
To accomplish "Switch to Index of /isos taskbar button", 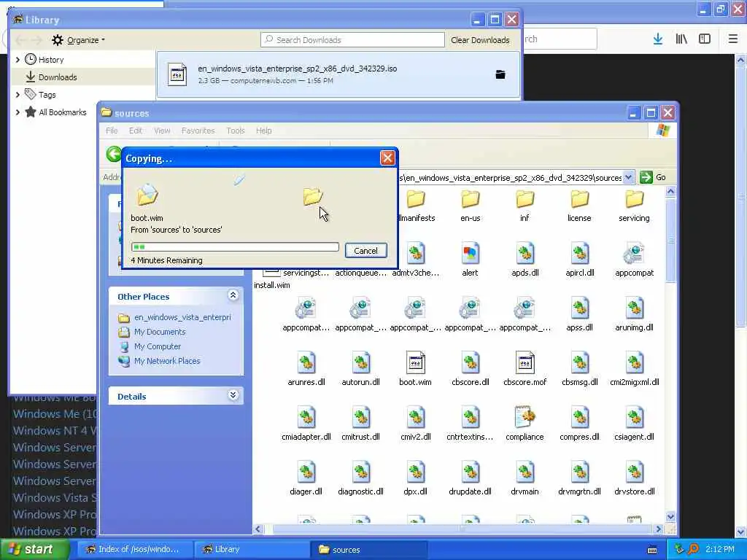I will tap(135, 550).
